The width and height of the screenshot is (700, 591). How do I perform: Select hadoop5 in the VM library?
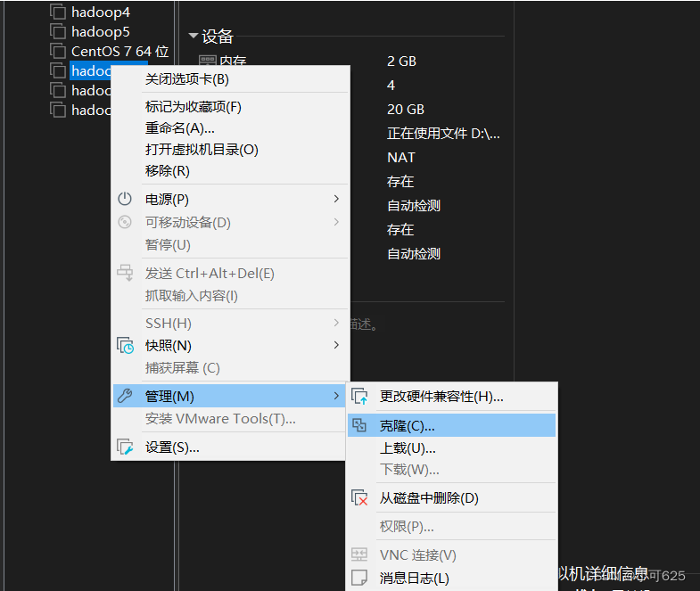pos(101,32)
